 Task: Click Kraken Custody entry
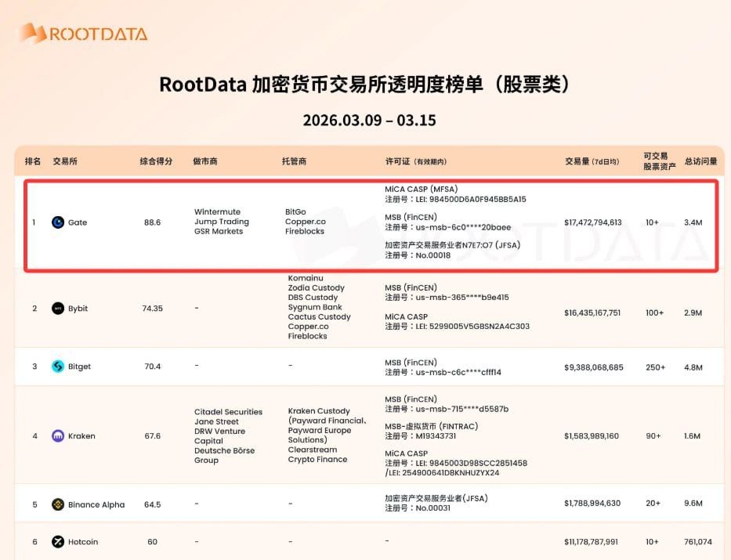click(319, 411)
